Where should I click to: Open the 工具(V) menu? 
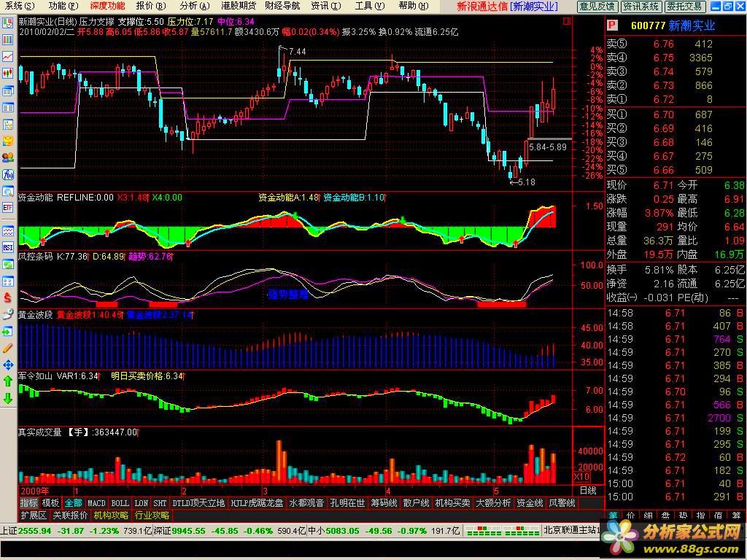pyautogui.click(x=370, y=6)
